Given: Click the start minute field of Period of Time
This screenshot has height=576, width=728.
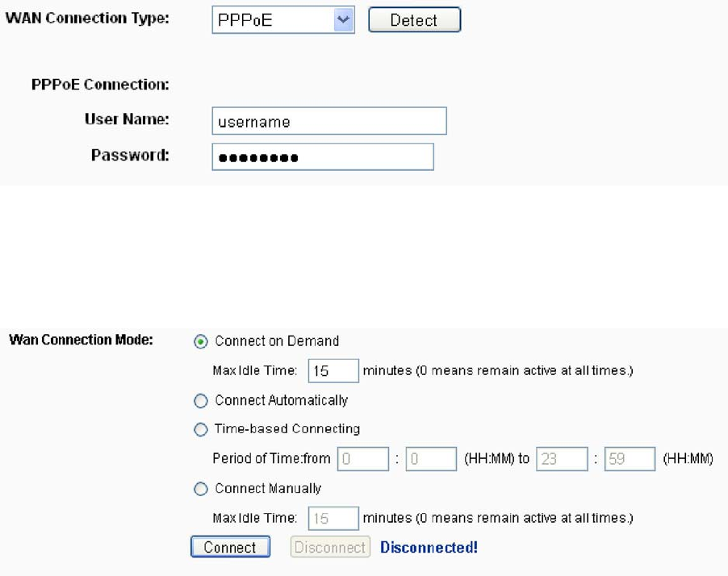Looking at the screenshot, I should pyautogui.click(x=431, y=459).
